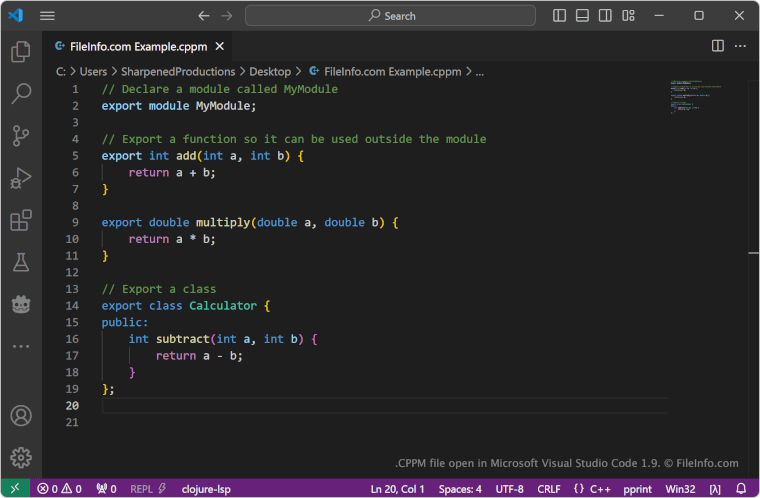The width and height of the screenshot is (760, 498).
Task: Open the Explorer view in activity bar
Action: (x=21, y=52)
